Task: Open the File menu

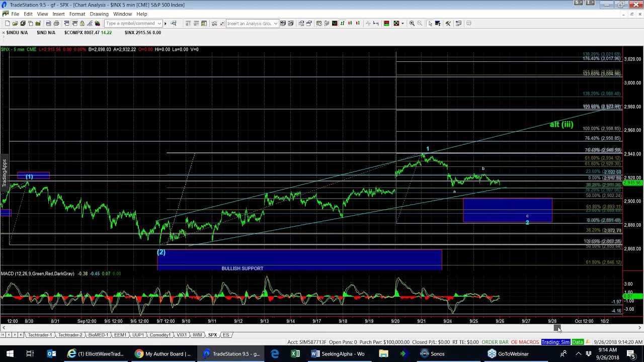Action: 15,14
